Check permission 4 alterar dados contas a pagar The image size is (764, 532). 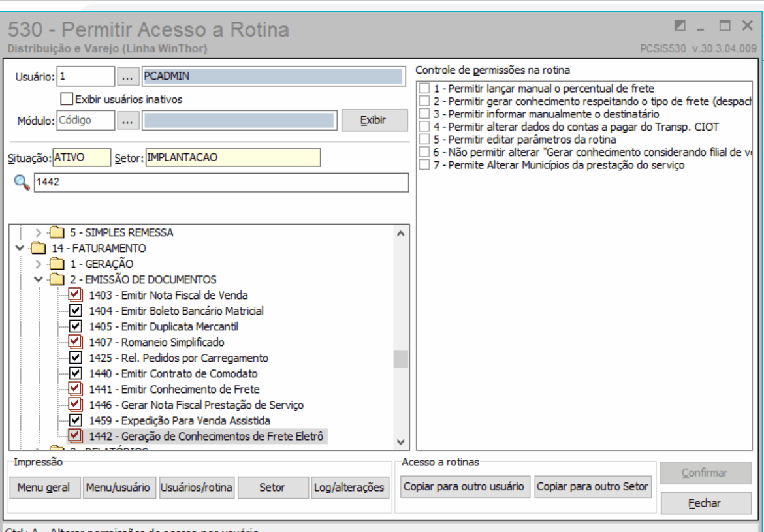tap(424, 126)
